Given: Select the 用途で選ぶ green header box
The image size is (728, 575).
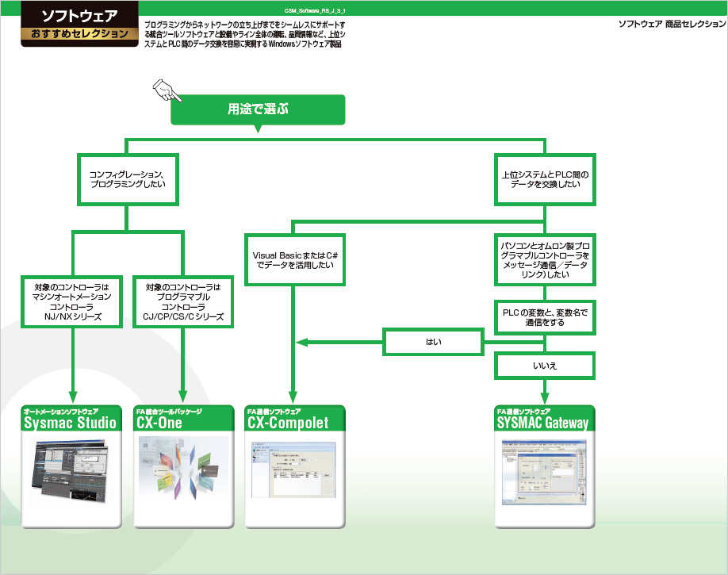Looking at the screenshot, I should click(258, 109).
